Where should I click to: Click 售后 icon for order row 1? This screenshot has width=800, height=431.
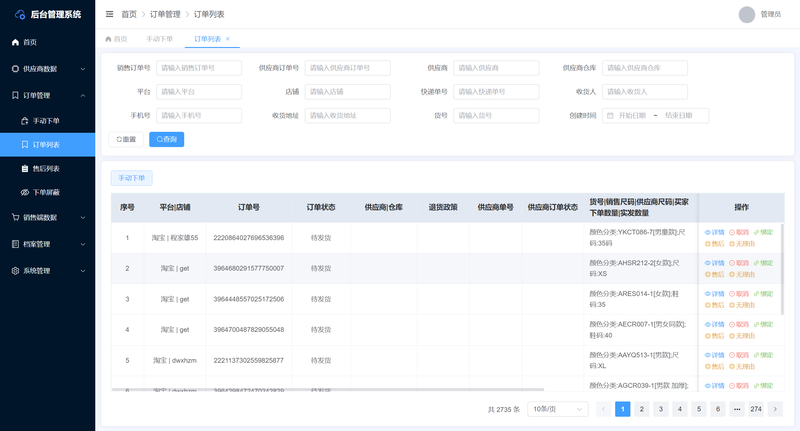(x=708, y=244)
